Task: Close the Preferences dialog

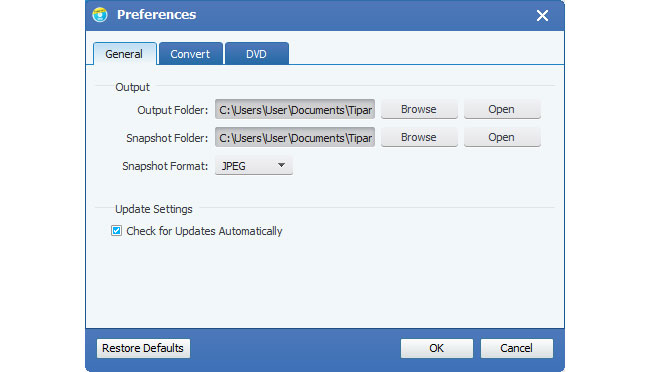Action: [x=542, y=16]
